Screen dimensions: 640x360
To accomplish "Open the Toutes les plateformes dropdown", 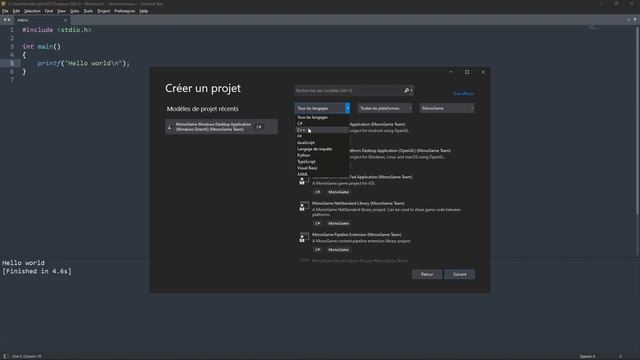I will point(385,108).
